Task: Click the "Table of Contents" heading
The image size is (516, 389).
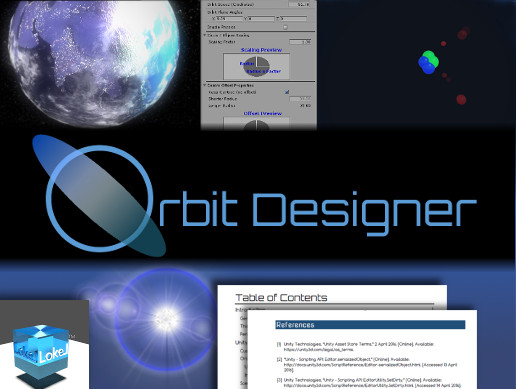Action: (281, 297)
